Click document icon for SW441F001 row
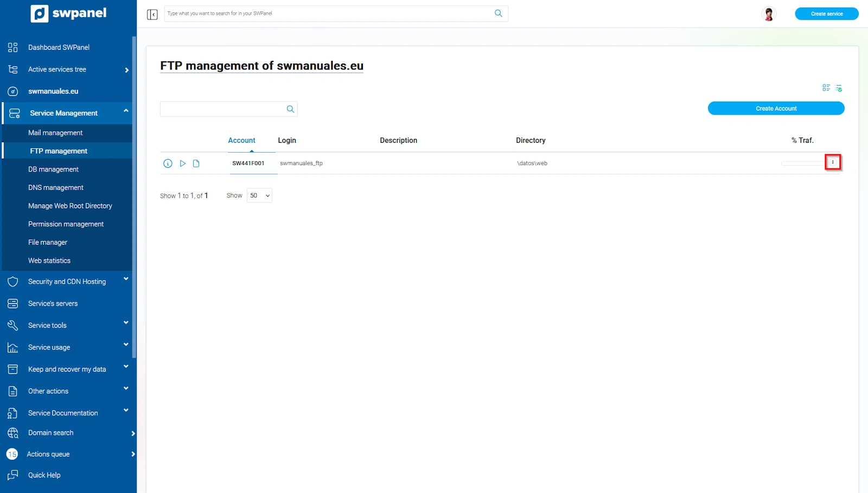The width and height of the screenshot is (868, 493). [196, 163]
